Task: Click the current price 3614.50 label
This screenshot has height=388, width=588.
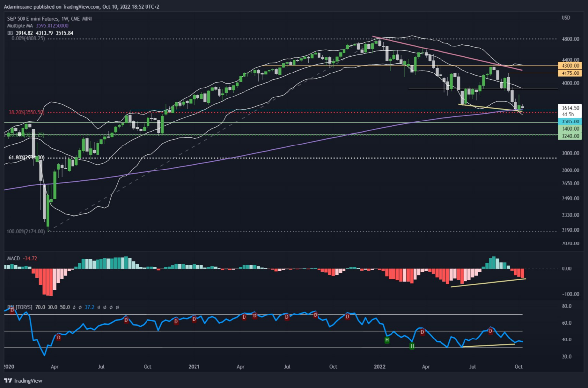Action: [x=569, y=108]
